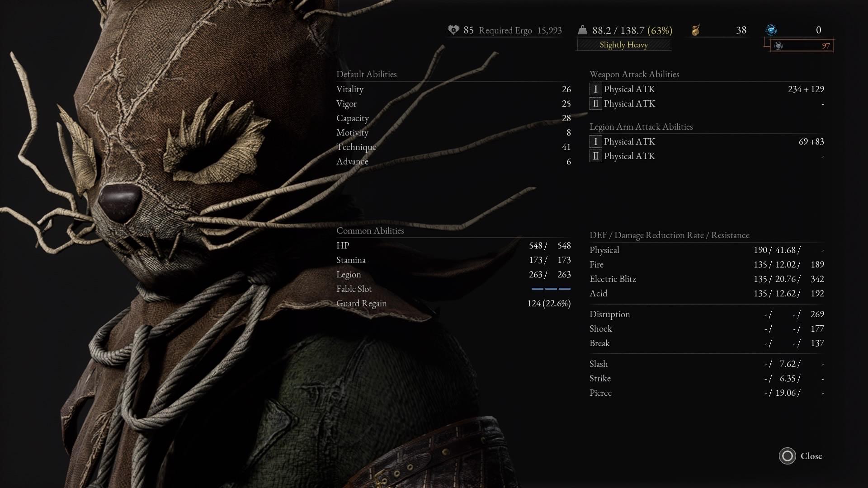The image size is (868, 488).
Task: Click the Guard Regain value 124 (22.6%)
Action: point(549,303)
